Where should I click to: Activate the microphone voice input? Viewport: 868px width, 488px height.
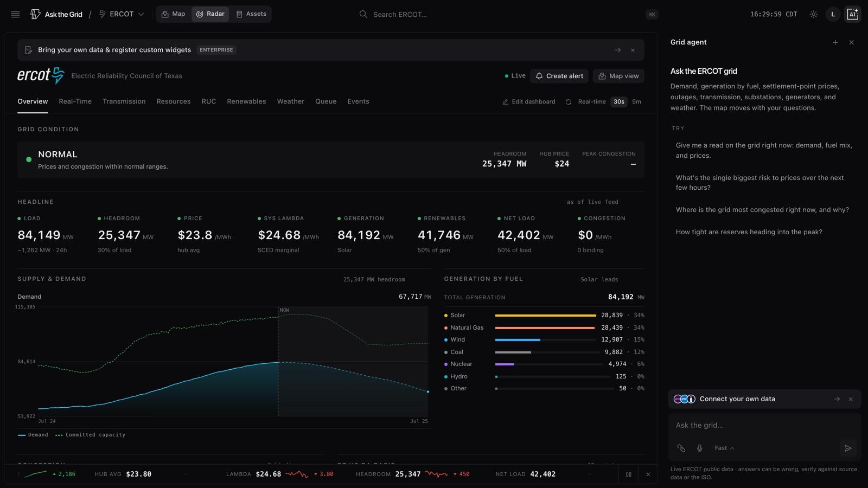click(x=699, y=448)
